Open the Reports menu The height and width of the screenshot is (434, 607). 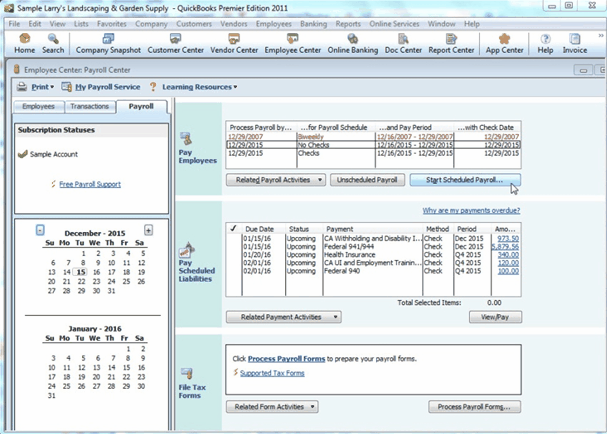(x=348, y=24)
